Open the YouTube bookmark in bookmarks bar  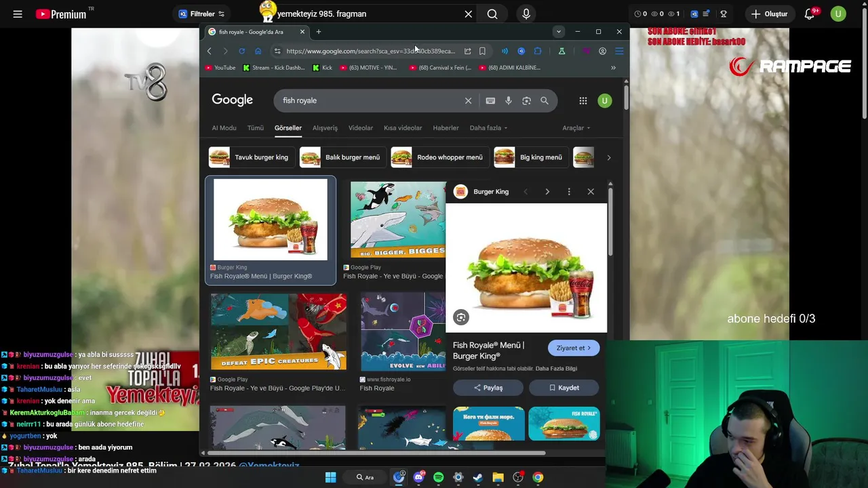tap(220, 68)
